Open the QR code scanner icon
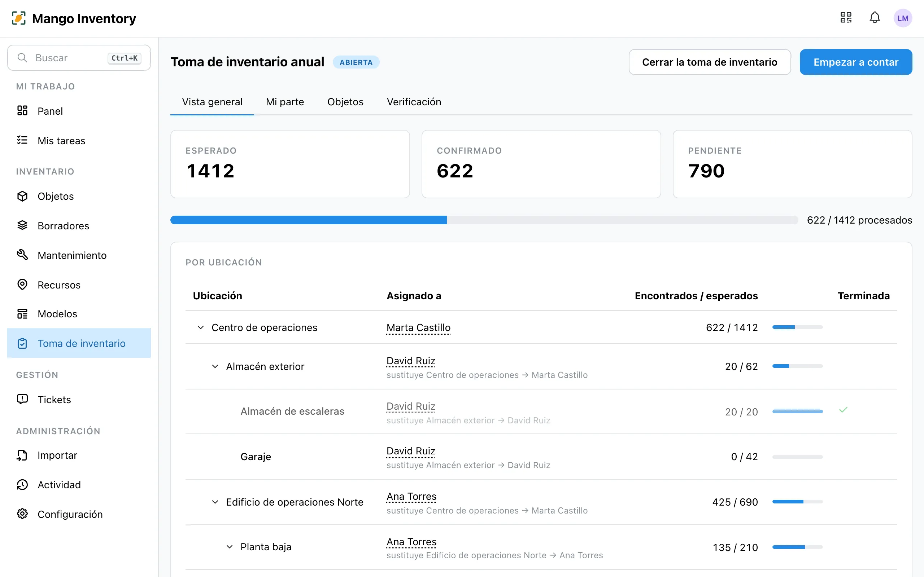The height and width of the screenshot is (577, 924). point(846,18)
